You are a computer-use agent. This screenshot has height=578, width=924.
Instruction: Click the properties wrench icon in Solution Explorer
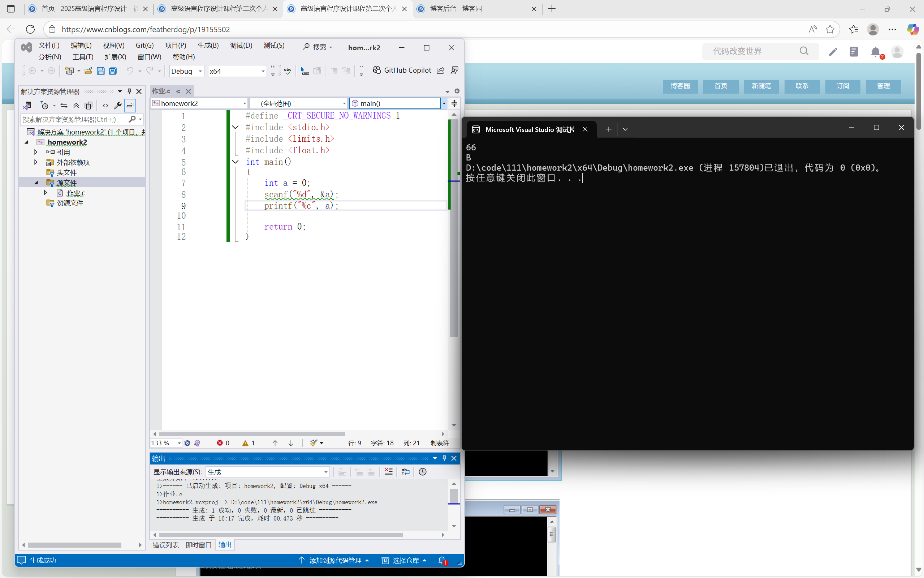[x=118, y=106]
